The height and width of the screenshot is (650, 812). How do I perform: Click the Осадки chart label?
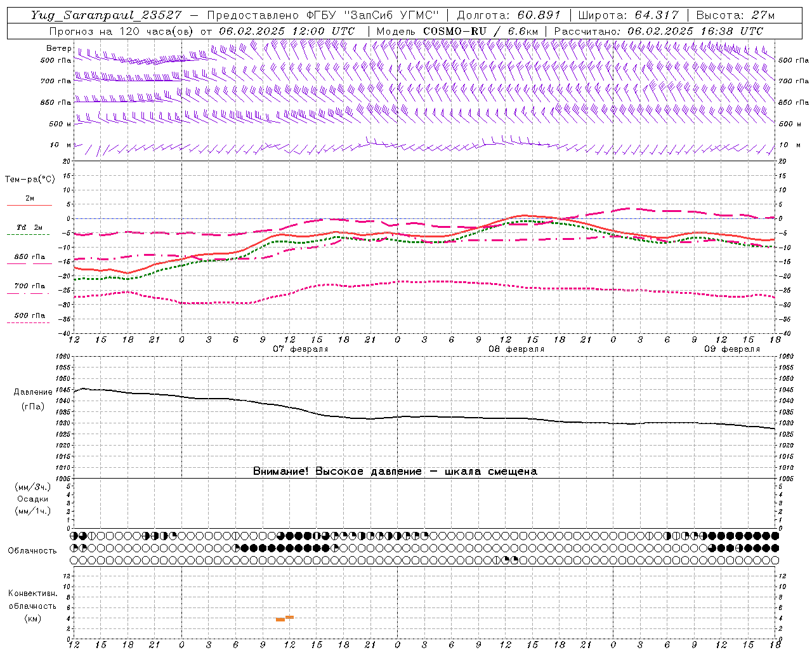tap(33, 499)
